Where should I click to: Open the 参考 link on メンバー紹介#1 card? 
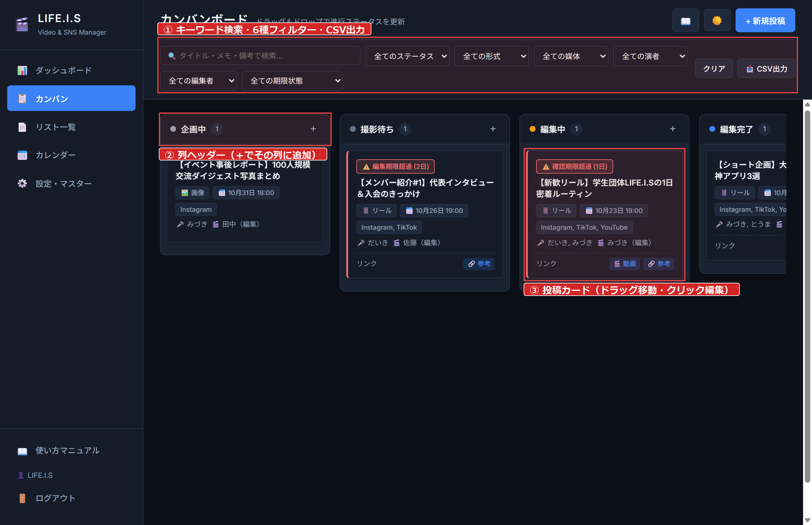tap(479, 263)
